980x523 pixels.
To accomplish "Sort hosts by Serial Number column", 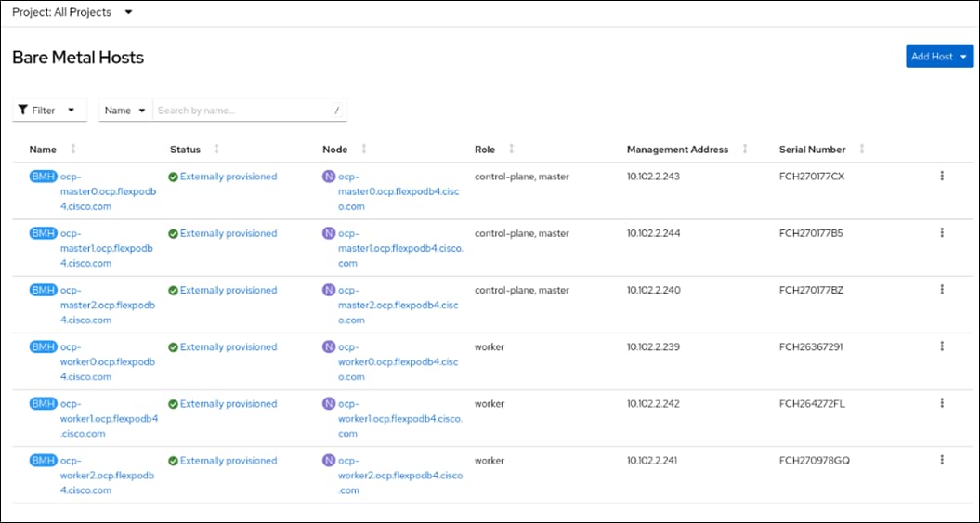I will click(862, 150).
